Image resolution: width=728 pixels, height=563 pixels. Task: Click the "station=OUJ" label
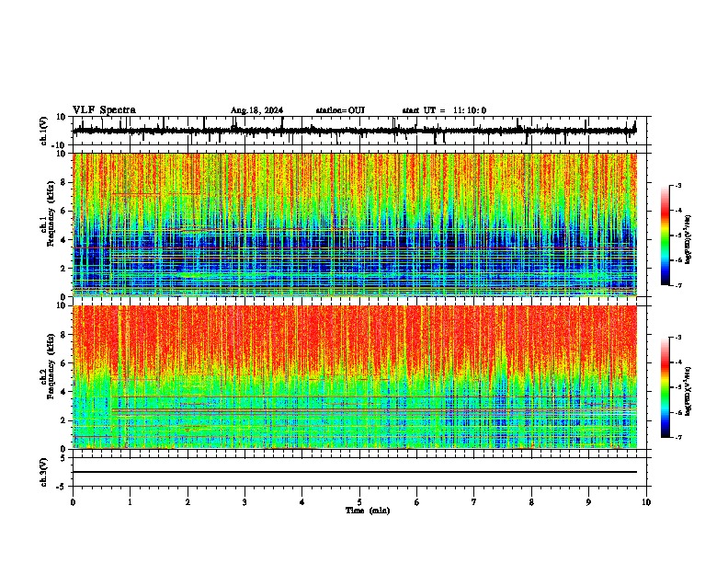click(x=340, y=110)
